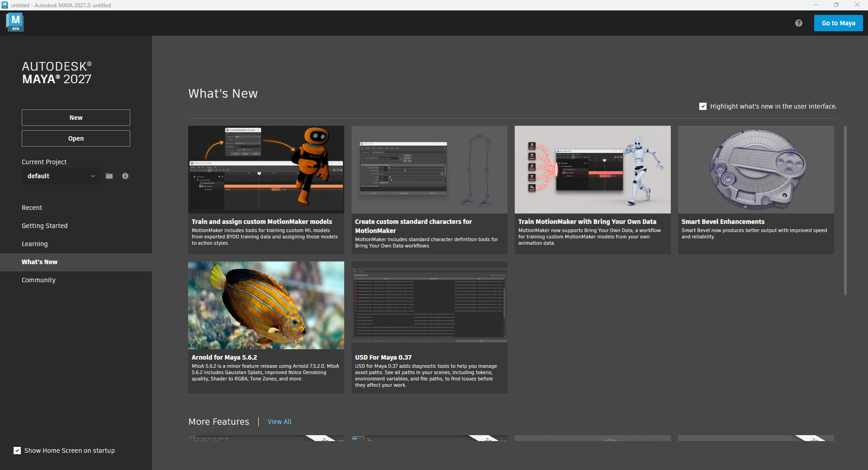Show current project info icon
Screen dimensions: 868x470
point(125,176)
